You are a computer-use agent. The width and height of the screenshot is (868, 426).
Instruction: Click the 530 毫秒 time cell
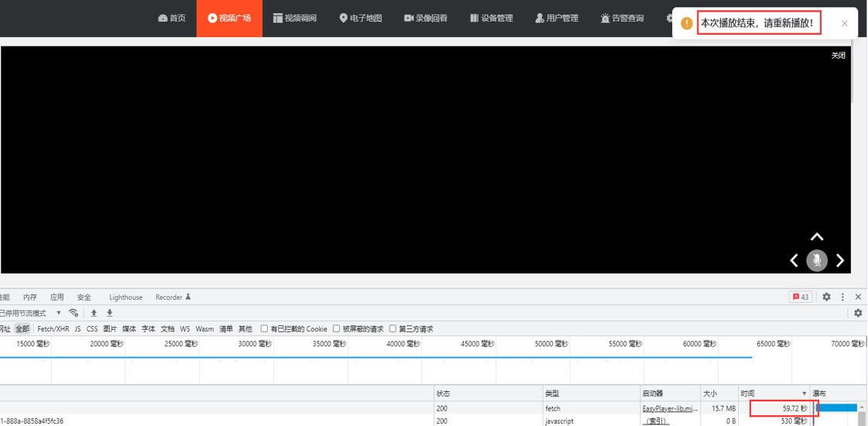[774, 421]
